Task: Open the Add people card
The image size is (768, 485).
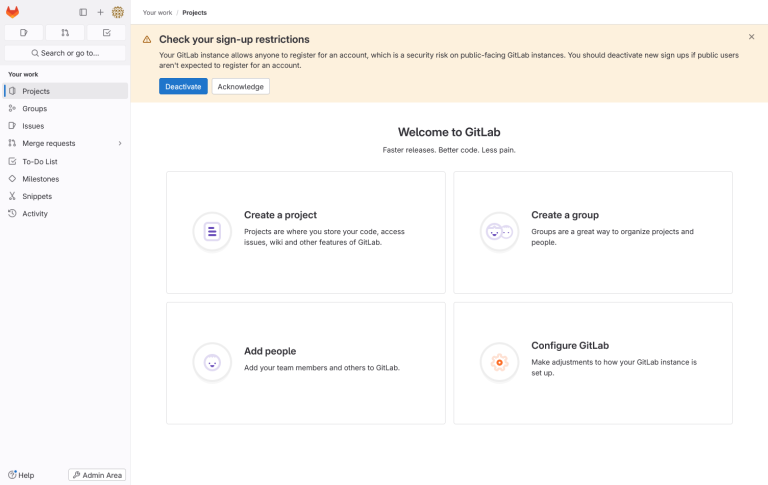Action: click(x=306, y=363)
